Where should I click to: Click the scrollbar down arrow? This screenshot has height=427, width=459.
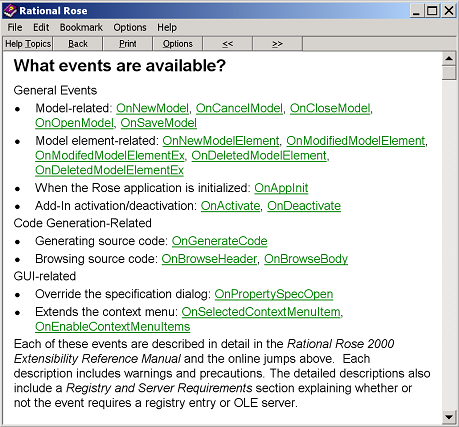point(449,417)
